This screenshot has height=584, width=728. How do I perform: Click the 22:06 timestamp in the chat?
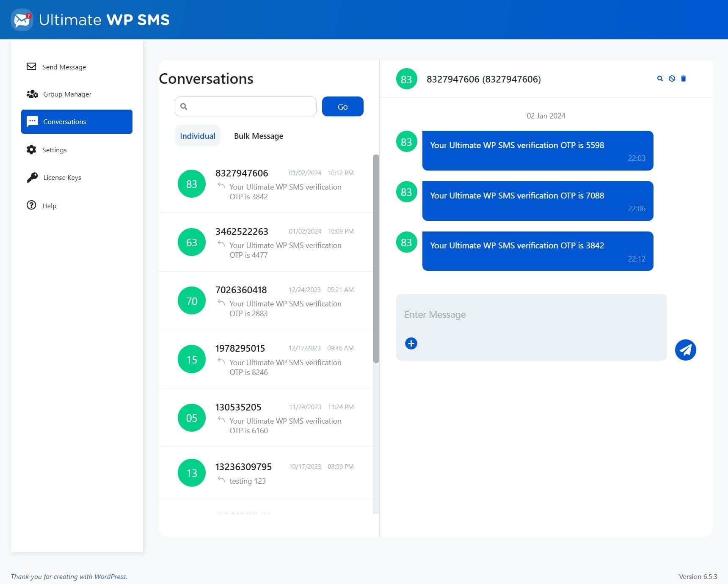click(637, 209)
